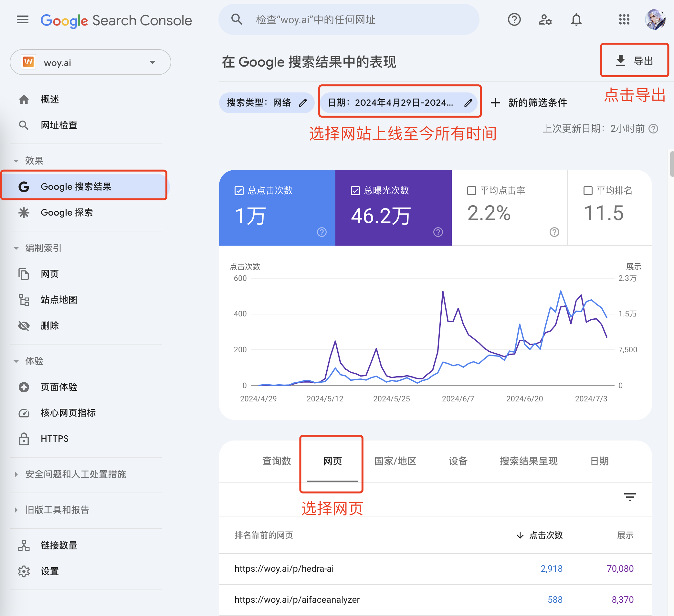The height and width of the screenshot is (616, 674).
Task: Open the Google apps grid
Action: 624,20
